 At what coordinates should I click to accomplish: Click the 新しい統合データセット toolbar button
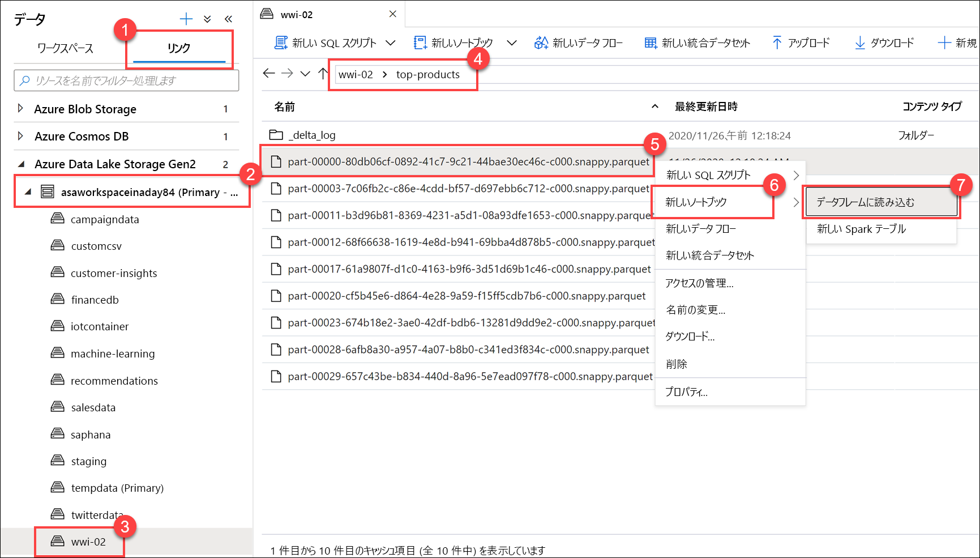[697, 42]
